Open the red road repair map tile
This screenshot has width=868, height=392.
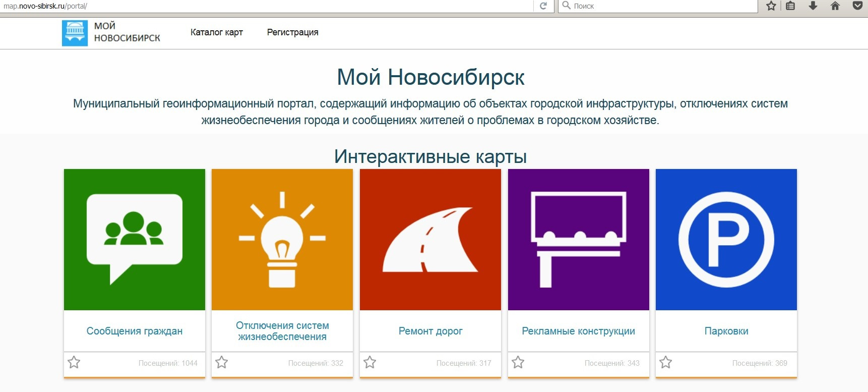pos(430,240)
